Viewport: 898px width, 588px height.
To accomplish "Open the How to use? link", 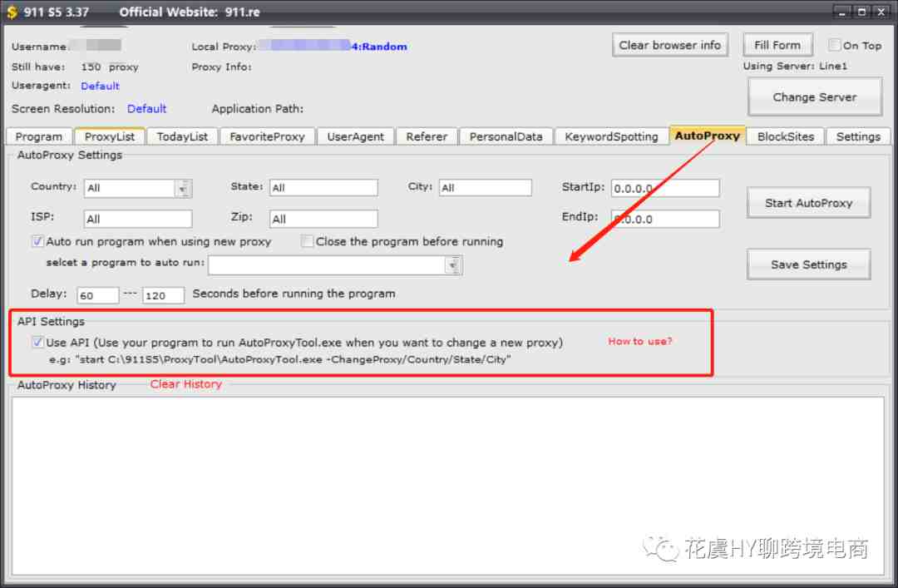I will point(639,341).
